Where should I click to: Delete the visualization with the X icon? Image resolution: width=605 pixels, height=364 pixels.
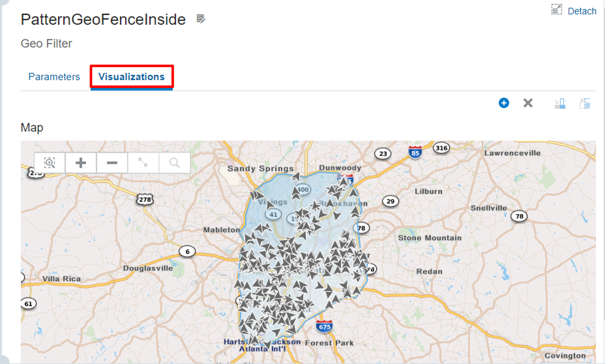[528, 103]
